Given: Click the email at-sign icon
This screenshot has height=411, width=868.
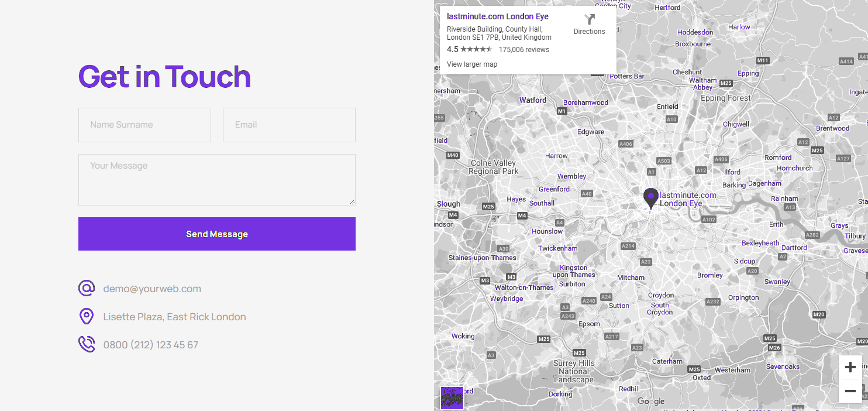Looking at the screenshot, I should click(87, 289).
